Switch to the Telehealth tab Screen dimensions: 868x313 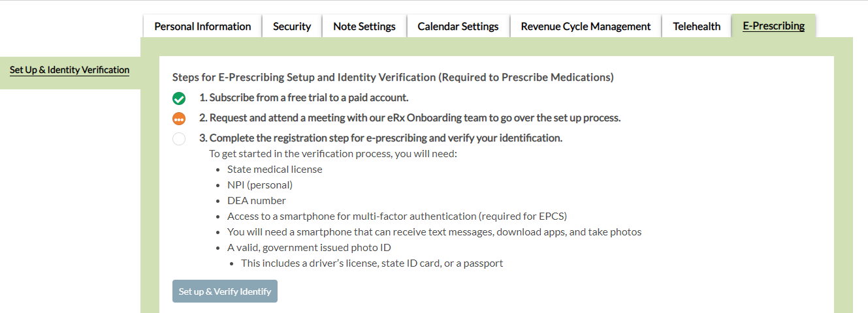[697, 27]
